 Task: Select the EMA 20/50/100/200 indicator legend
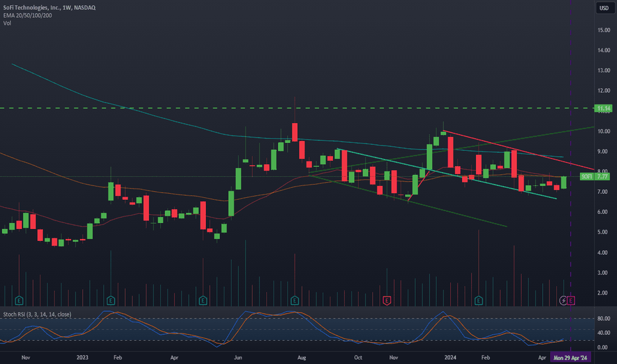(28, 15)
